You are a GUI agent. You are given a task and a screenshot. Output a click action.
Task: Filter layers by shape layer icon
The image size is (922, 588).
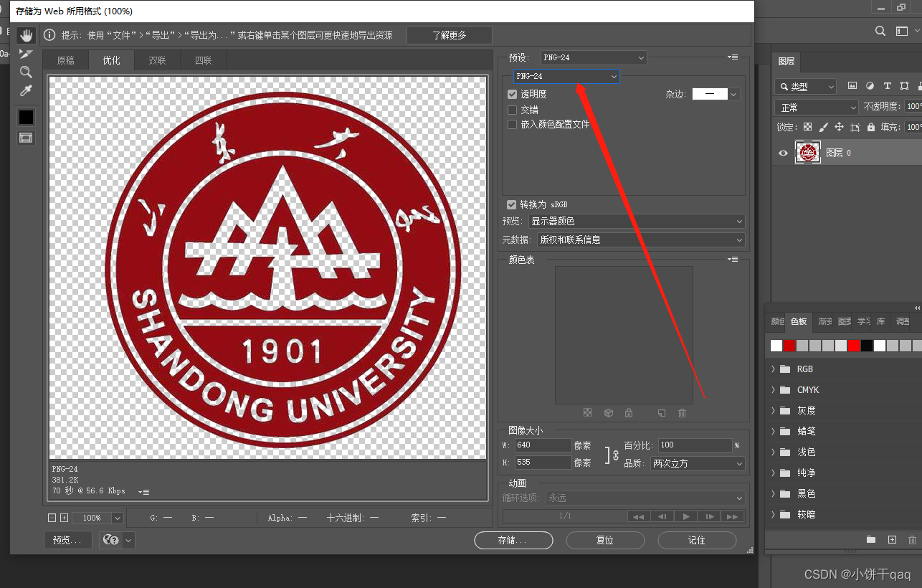(903, 85)
